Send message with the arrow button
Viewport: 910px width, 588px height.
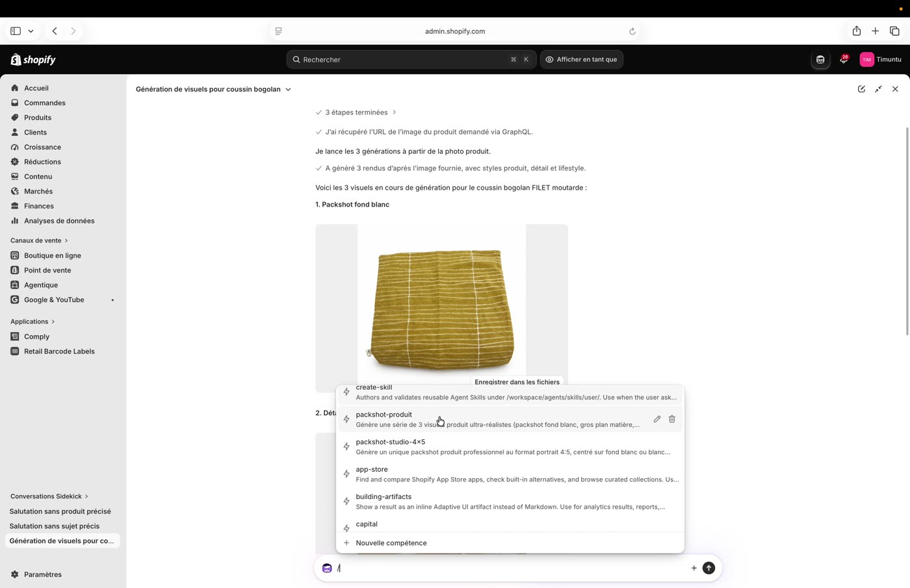click(709, 568)
